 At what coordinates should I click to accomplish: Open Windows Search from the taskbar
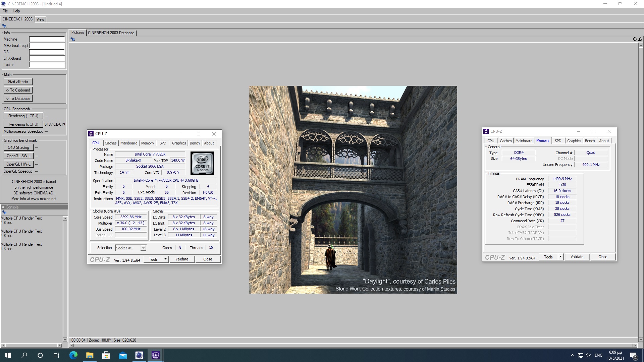pos(24,355)
